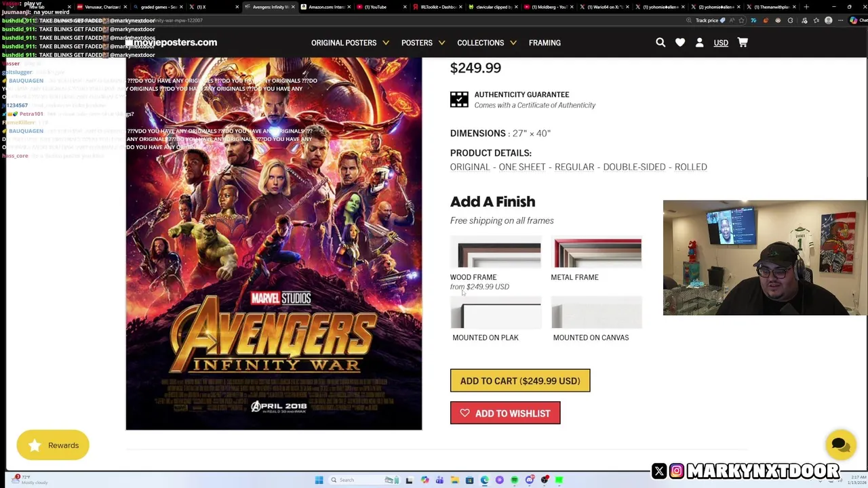Click the Dimensions 27" × 40" text
Screen dimensions: 868x488
(x=500, y=134)
